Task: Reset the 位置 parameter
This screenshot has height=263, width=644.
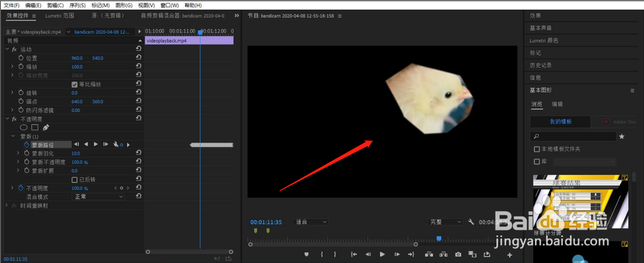Action: [139, 58]
